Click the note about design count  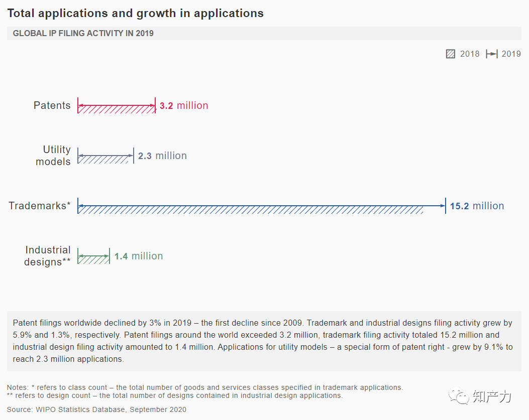click(x=175, y=396)
